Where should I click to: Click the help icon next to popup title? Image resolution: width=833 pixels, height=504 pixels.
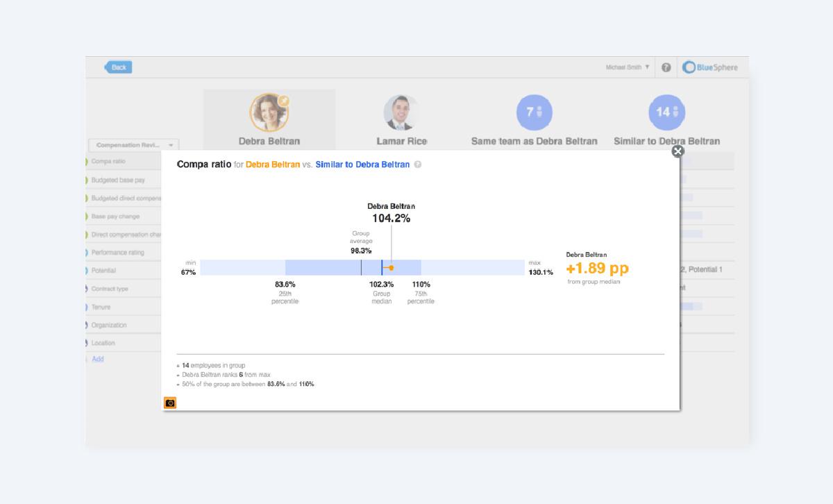(418, 165)
